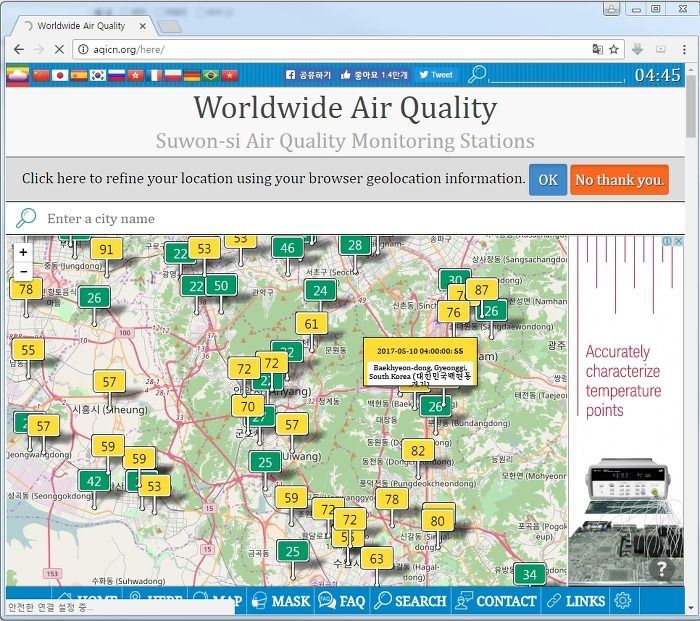700x621 pixels.
Task: Open the station marker showing AQI 82
Action: [418, 450]
